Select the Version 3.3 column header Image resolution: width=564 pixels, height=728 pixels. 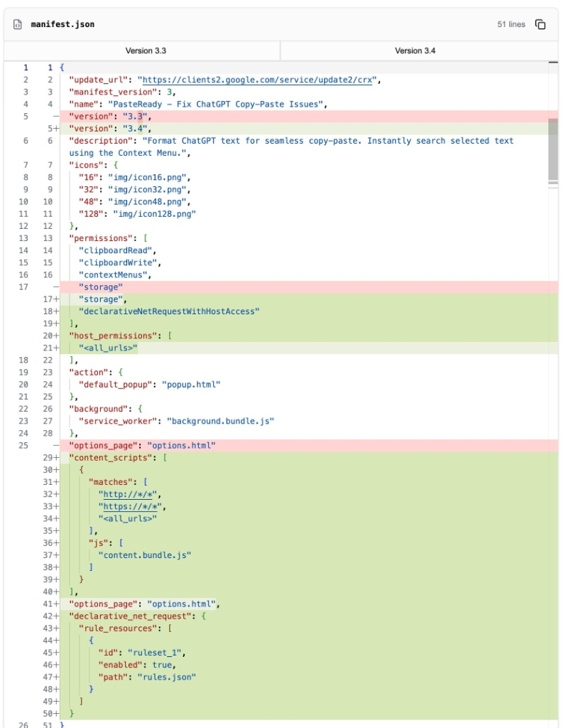tap(146, 50)
